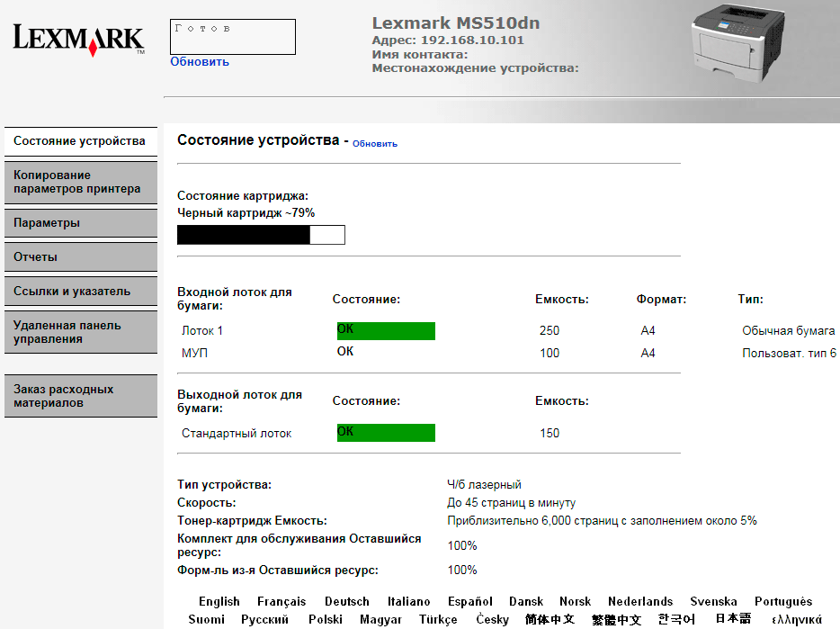Click the Lexmark MS510dn printer image
The width and height of the screenshot is (840, 629).
pos(737,44)
